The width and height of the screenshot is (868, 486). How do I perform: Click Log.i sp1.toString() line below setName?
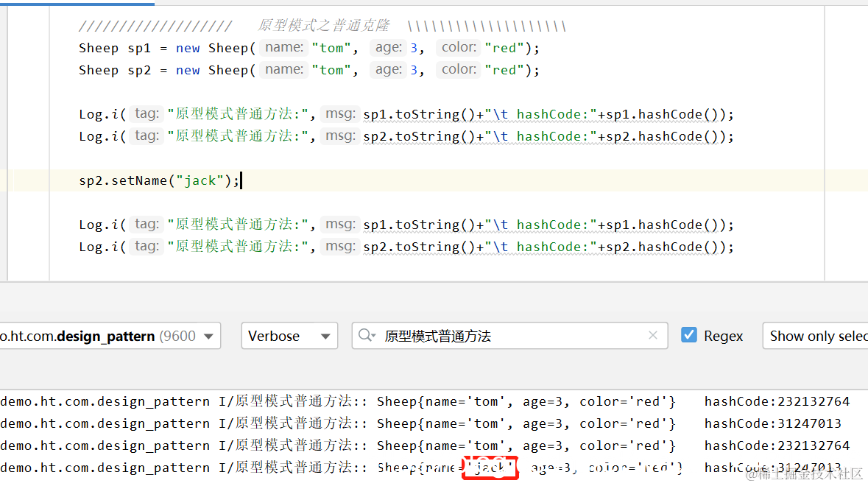(x=406, y=225)
